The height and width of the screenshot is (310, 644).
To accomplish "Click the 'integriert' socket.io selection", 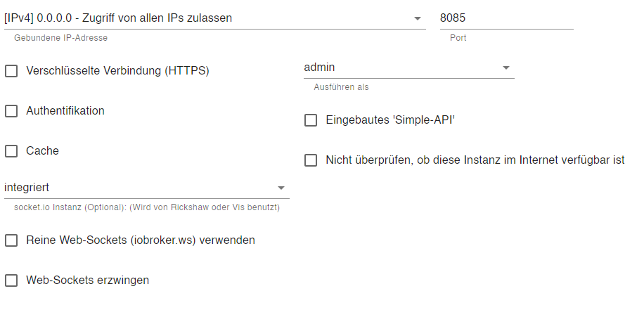I will click(27, 188).
